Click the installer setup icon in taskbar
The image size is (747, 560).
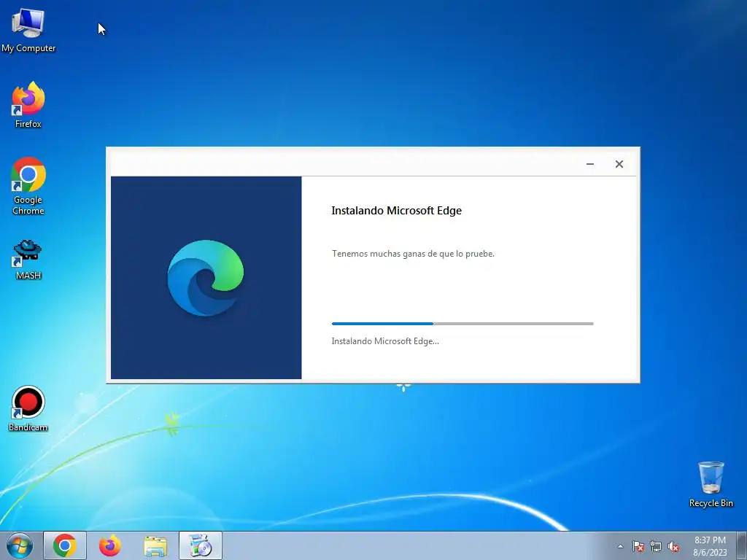(201, 545)
